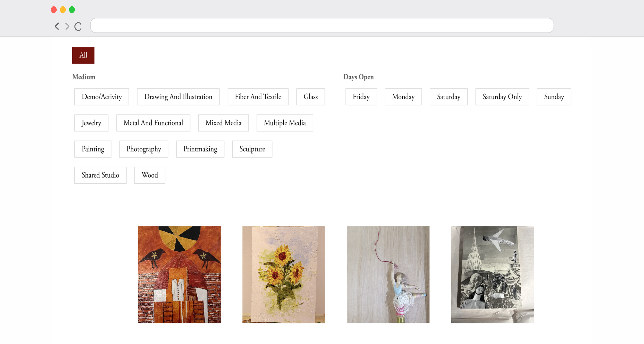Filter by Demo/Activity medium
This screenshot has width=644, height=344.
coord(101,97)
